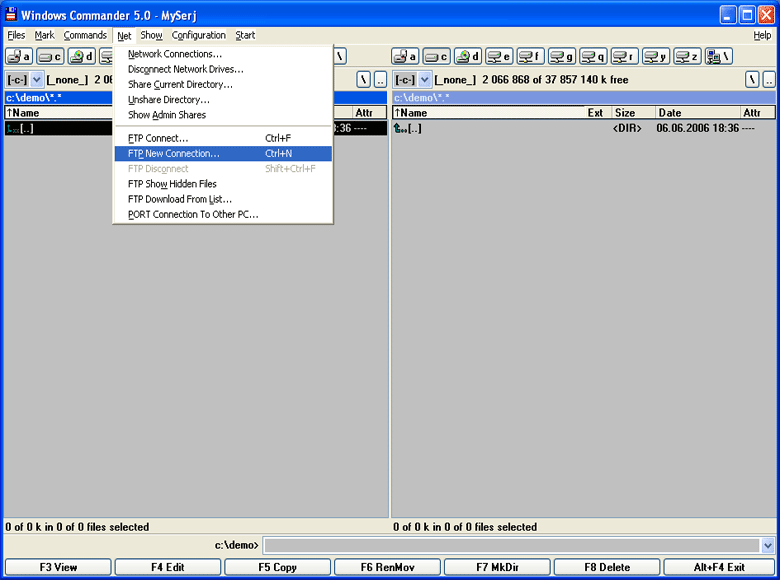
Task: Click the F8 Delete button
Action: 607,567
